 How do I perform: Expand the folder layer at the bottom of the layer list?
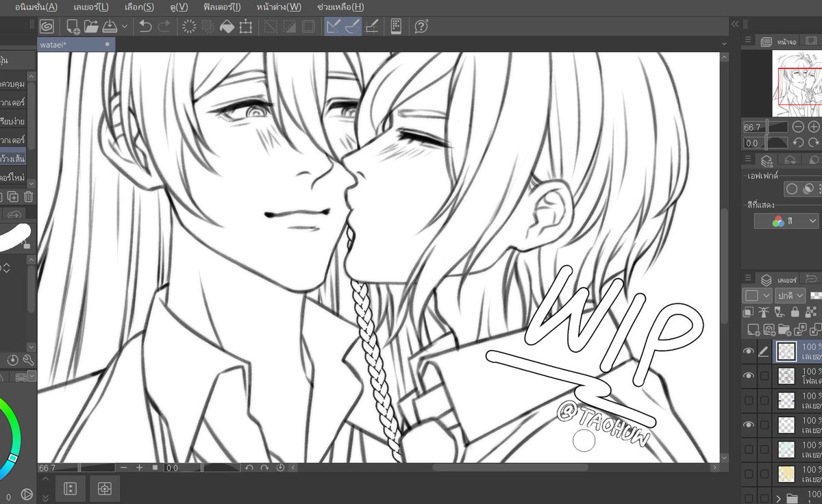point(779,498)
